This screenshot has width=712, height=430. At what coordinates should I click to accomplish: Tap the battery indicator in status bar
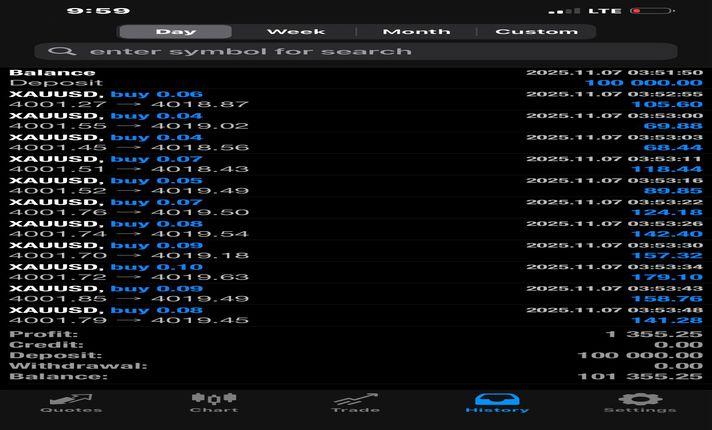click(653, 11)
